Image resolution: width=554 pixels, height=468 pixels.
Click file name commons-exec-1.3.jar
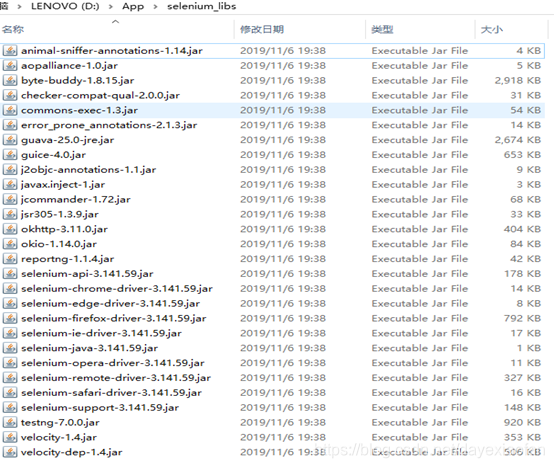pos(79,110)
